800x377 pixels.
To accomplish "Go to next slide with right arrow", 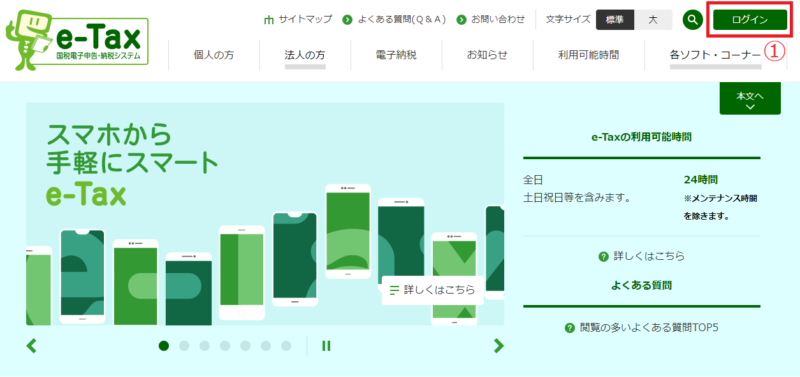I will point(498,346).
